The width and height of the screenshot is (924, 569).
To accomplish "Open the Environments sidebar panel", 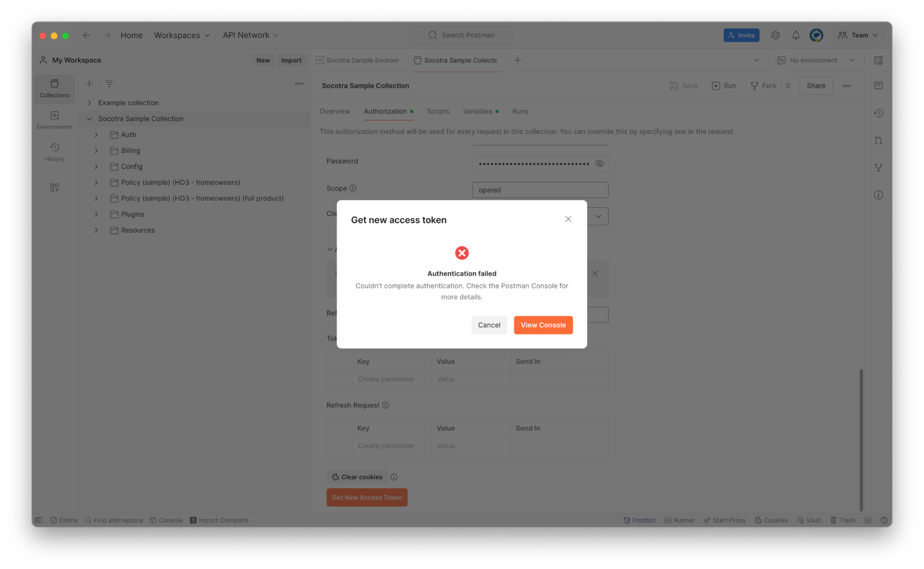I will click(x=54, y=120).
